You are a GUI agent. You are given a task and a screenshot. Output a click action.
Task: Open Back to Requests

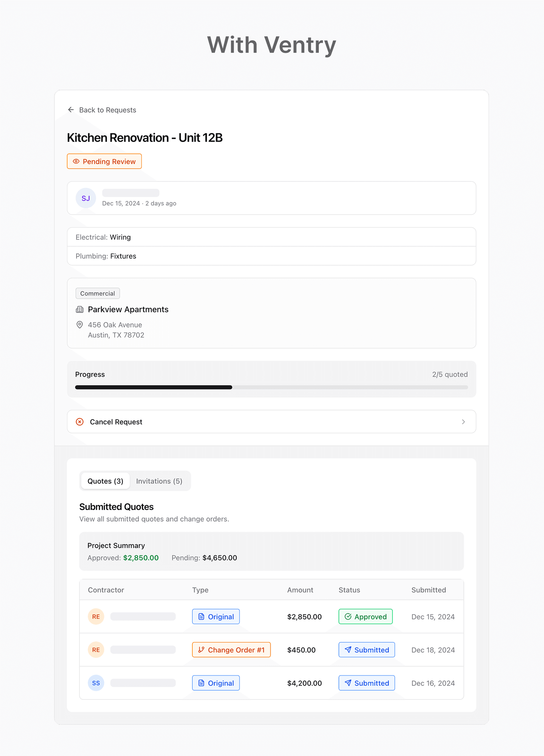(x=107, y=110)
